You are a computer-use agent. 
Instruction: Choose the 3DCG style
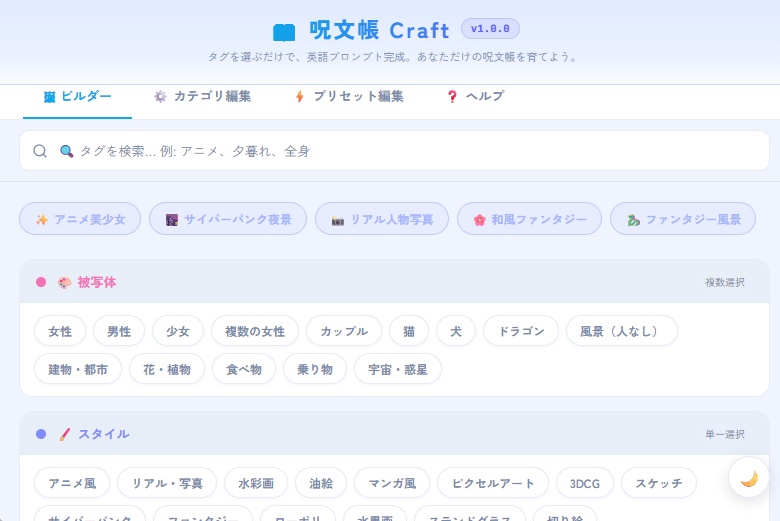coord(585,483)
